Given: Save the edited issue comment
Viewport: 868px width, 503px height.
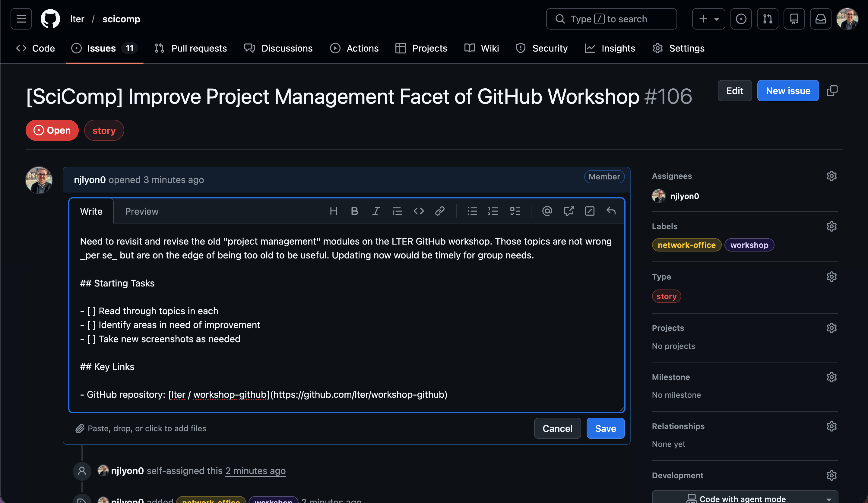Looking at the screenshot, I should (x=605, y=428).
